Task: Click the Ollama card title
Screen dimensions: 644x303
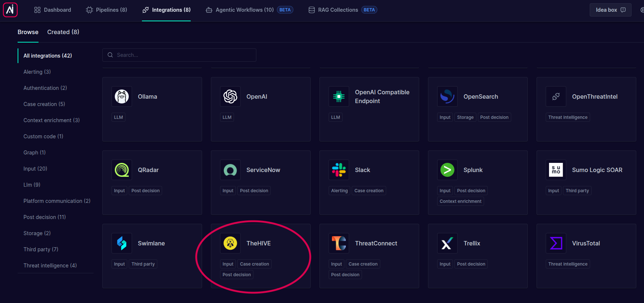Action: (x=147, y=96)
